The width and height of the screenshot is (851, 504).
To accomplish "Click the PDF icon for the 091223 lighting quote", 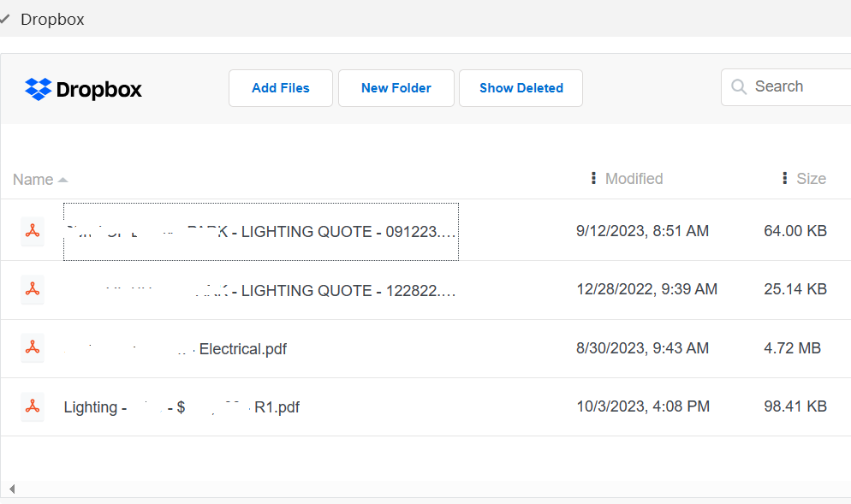I will pyautogui.click(x=33, y=231).
